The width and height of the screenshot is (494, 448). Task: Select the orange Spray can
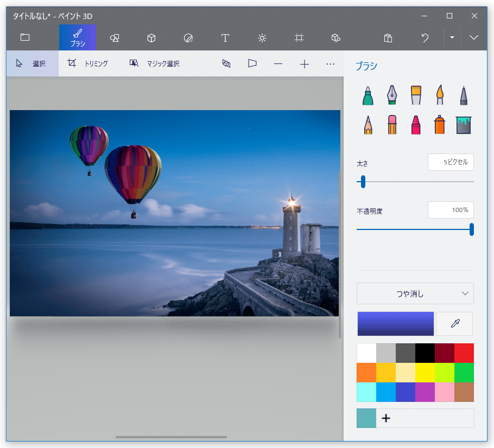tap(440, 125)
